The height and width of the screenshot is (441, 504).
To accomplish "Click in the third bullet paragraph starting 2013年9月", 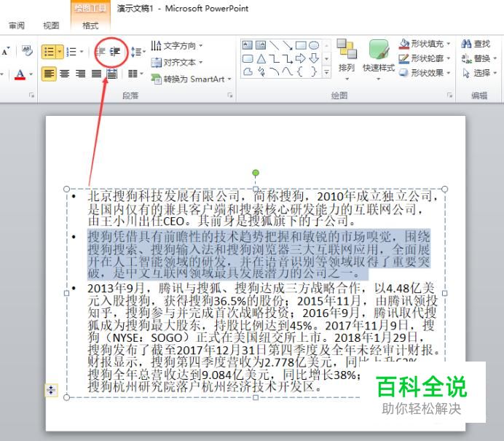I will pos(263,337).
